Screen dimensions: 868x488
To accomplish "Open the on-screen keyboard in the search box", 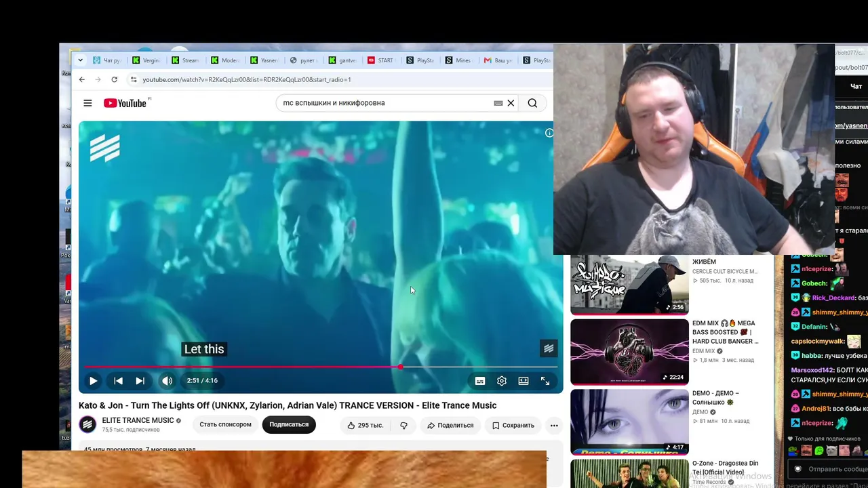I will 498,103.
